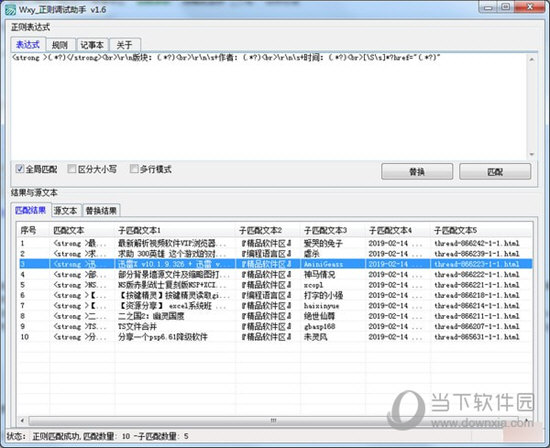
Task: Click the expression box scroll-down arrow
Action: pyautogui.click(x=532, y=154)
